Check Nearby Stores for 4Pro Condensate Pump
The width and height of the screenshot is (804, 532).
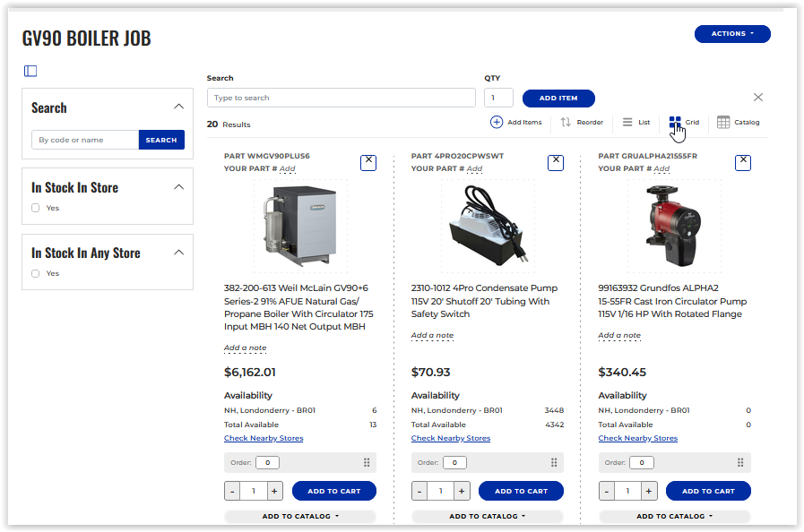(x=451, y=438)
